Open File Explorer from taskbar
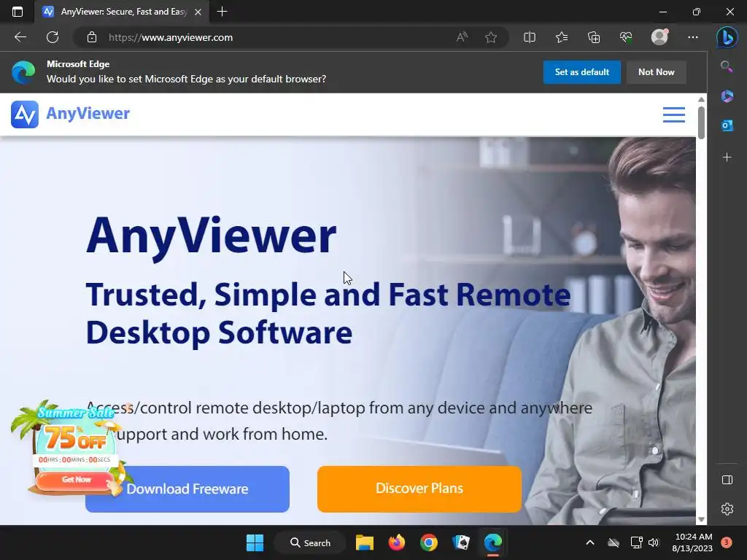This screenshot has width=747, height=560. click(365, 542)
